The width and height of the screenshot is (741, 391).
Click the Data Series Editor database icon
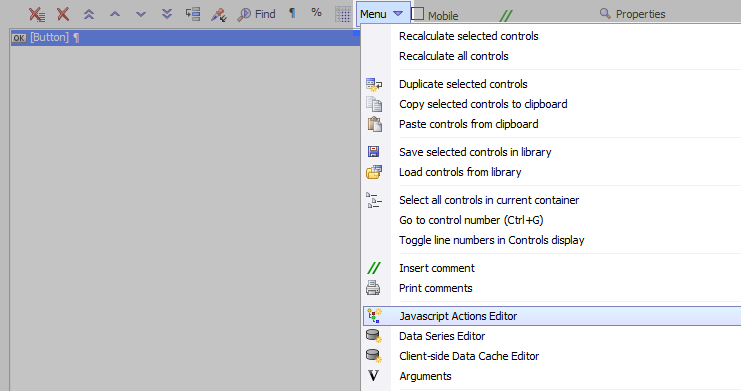(x=374, y=336)
